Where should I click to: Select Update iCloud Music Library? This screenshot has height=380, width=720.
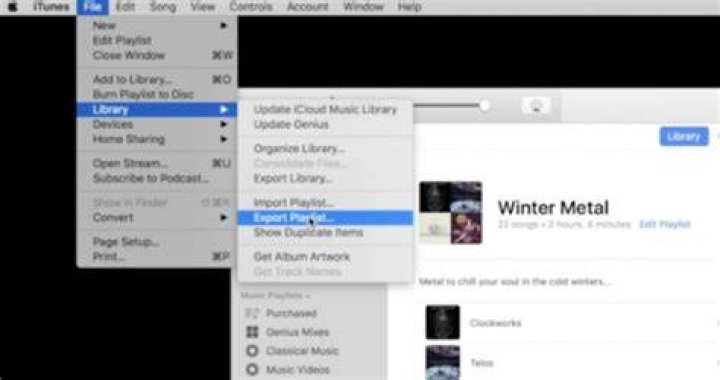pos(325,110)
